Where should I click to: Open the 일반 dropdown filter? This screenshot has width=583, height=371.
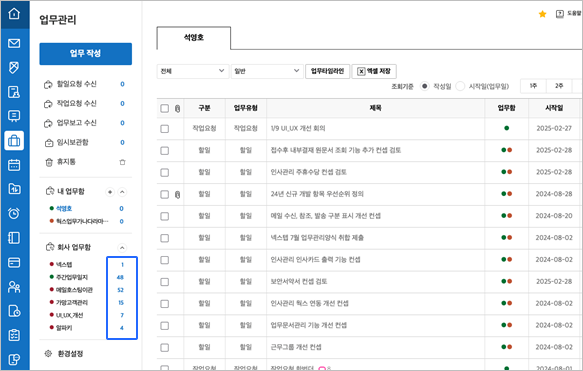pyautogui.click(x=267, y=71)
